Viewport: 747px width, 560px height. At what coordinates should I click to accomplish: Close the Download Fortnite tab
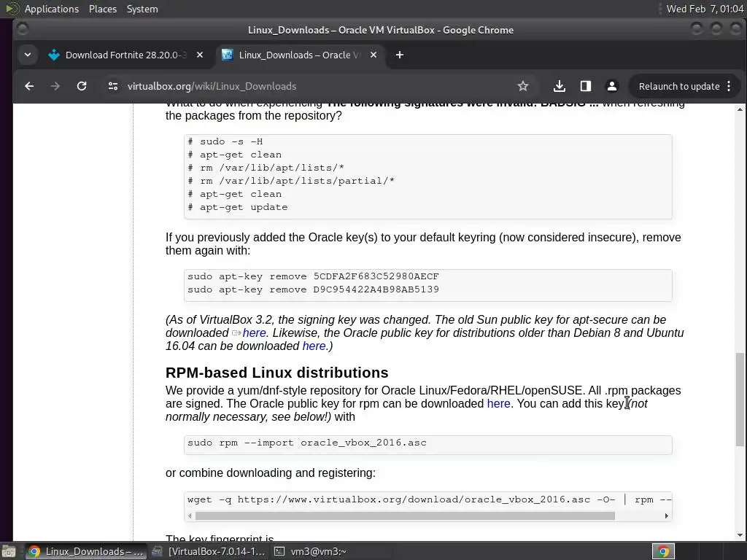click(x=200, y=55)
